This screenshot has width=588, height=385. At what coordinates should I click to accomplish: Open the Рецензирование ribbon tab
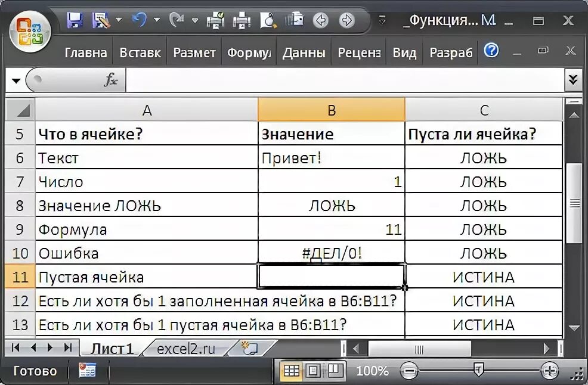(359, 53)
